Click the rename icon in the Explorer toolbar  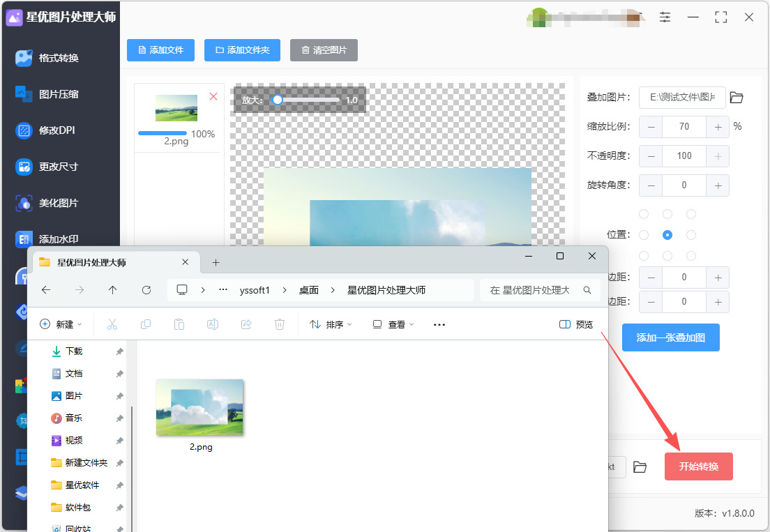coord(213,324)
